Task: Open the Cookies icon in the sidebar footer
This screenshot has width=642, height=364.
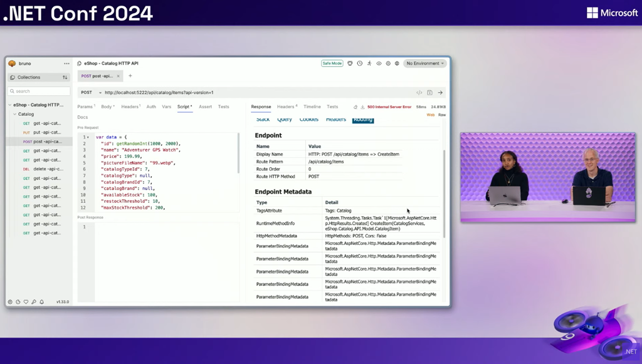Action: (x=18, y=302)
